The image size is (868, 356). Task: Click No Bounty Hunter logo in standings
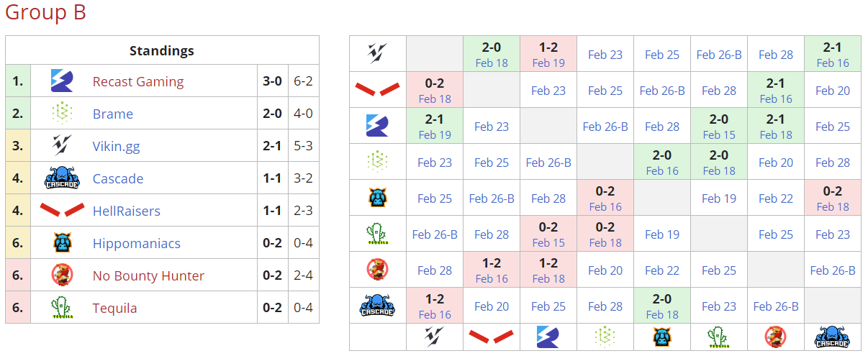[x=62, y=275]
